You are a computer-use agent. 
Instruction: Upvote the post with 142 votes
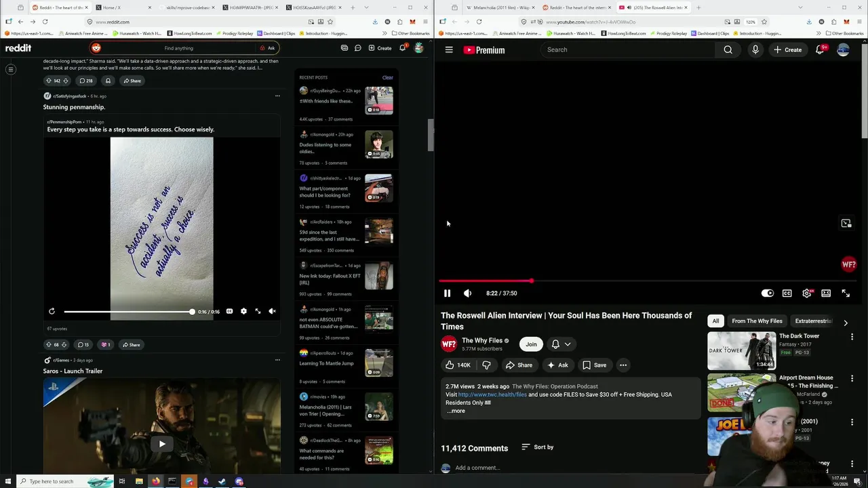coord(48,81)
